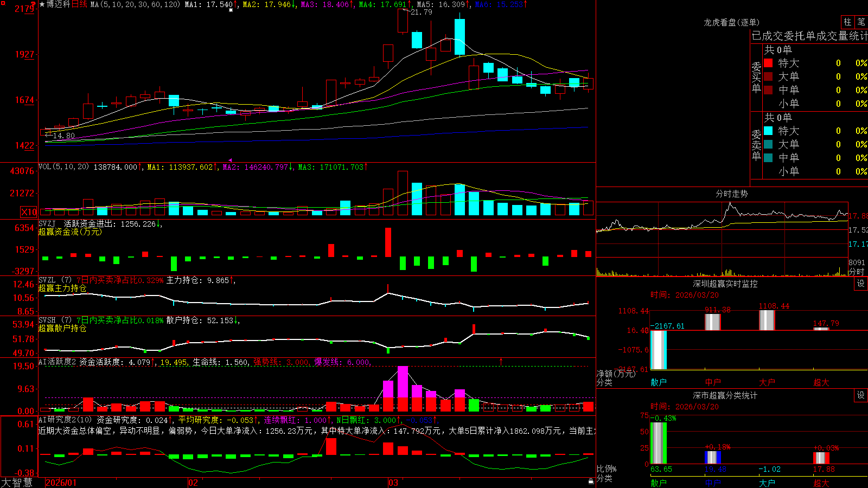Click the 博迈科 stock name
The height and width of the screenshot is (488, 868).
58,4
